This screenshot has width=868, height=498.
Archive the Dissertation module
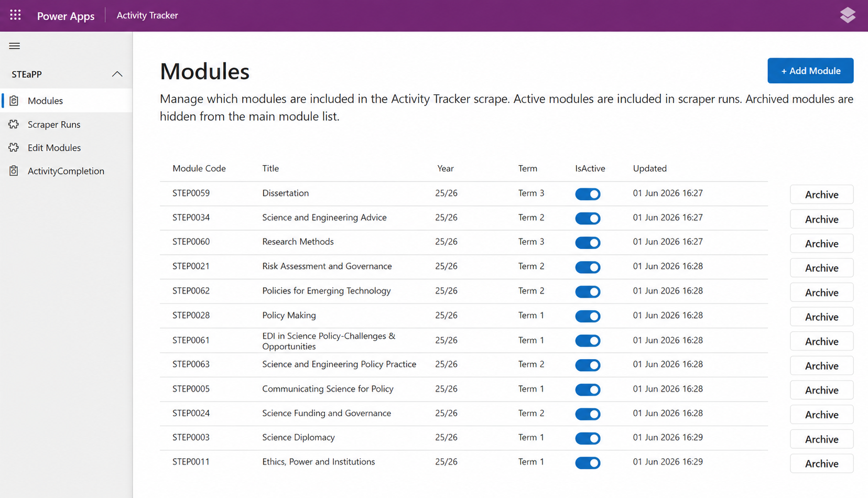tap(821, 194)
